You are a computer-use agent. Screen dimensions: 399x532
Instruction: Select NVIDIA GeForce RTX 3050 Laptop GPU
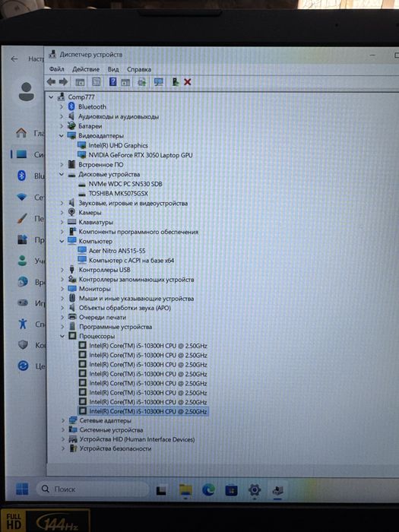pos(141,155)
